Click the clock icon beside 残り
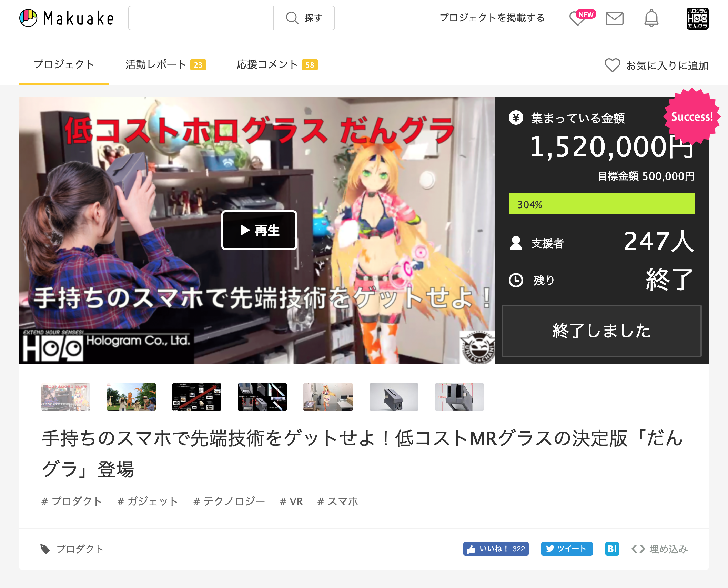Image resolution: width=728 pixels, height=588 pixels. click(x=516, y=280)
